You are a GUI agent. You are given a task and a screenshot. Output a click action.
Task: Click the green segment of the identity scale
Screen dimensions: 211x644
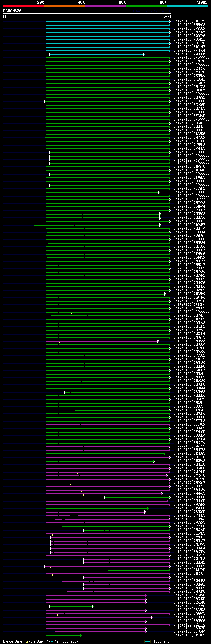146,6
